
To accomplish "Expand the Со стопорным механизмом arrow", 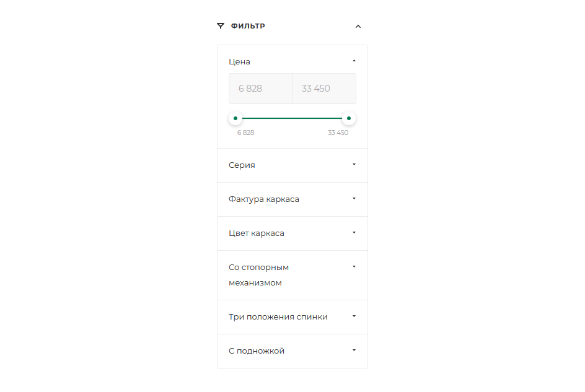I will [354, 267].
